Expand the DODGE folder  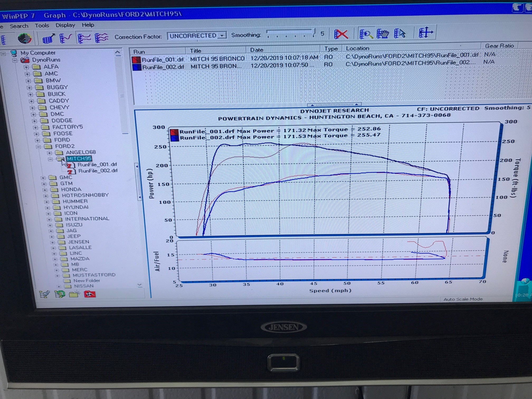tap(34, 121)
